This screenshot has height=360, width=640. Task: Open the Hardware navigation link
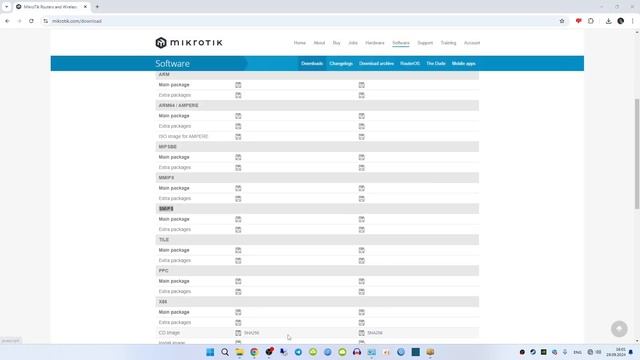pyautogui.click(x=375, y=43)
